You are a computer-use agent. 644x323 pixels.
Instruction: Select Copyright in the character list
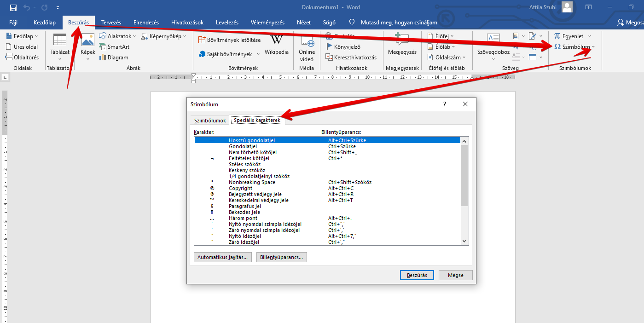[240, 188]
